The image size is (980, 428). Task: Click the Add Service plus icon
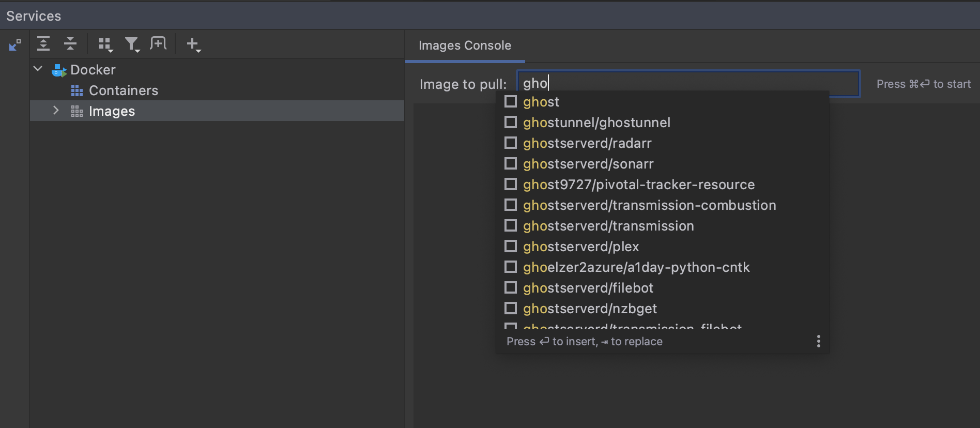[193, 45]
